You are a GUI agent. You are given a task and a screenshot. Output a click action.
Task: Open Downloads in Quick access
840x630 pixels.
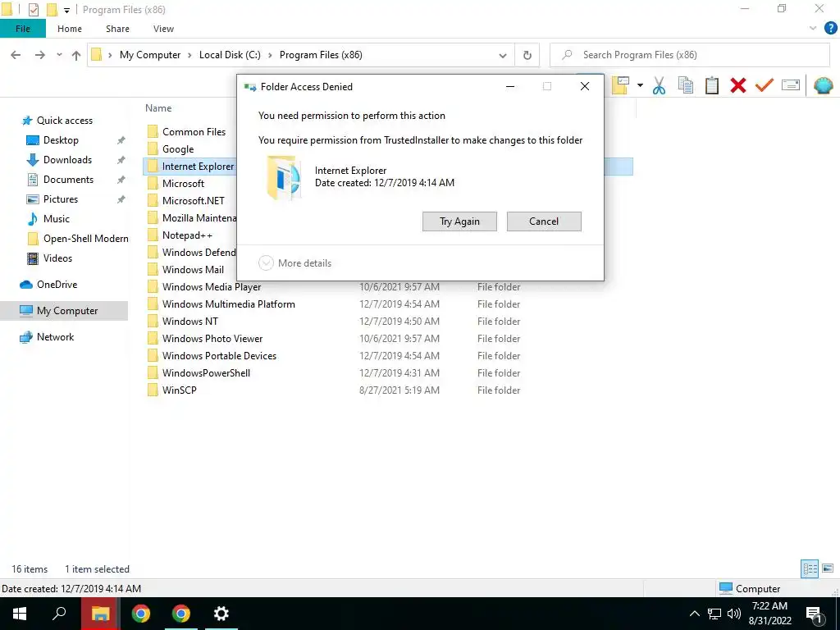[67, 160]
